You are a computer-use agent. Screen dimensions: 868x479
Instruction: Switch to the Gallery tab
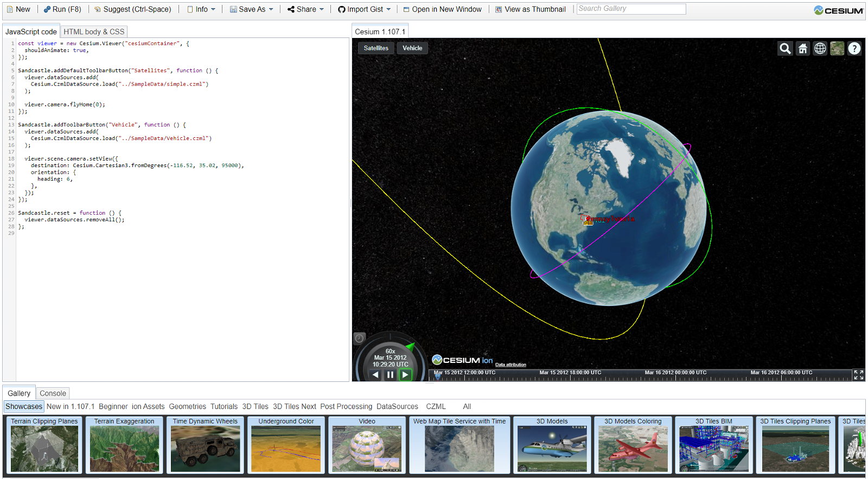[x=19, y=393]
